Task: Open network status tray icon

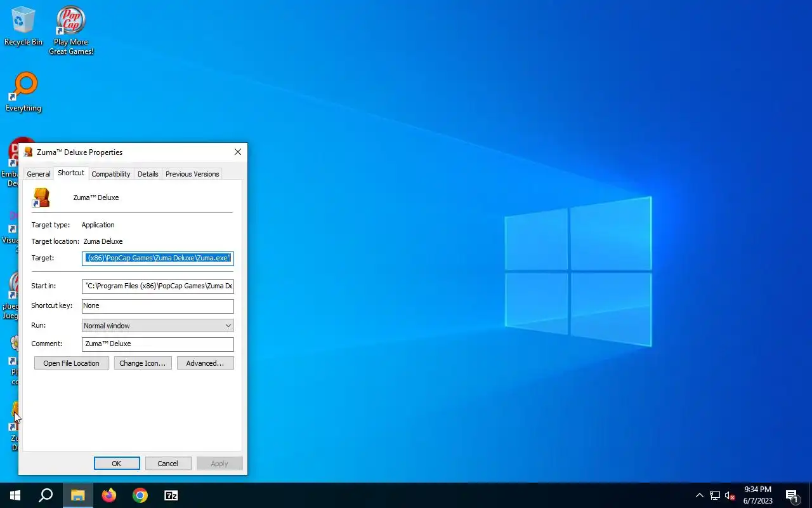Action: pyautogui.click(x=715, y=495)
